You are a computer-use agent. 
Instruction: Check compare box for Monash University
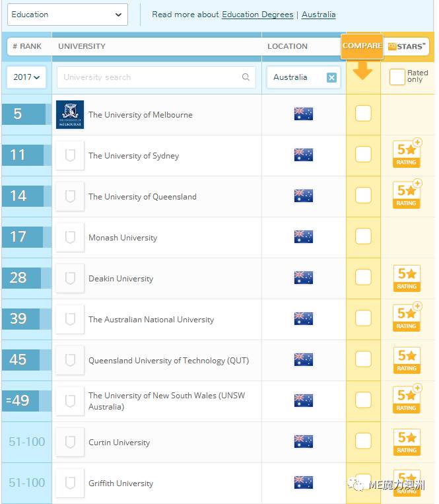pos(363,236)
